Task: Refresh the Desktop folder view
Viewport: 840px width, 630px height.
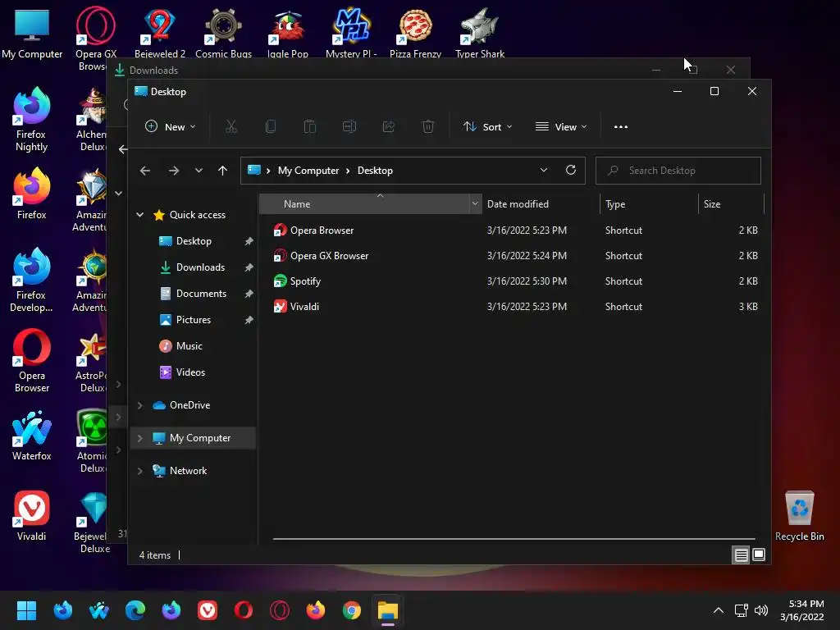Action: (571, 171)
